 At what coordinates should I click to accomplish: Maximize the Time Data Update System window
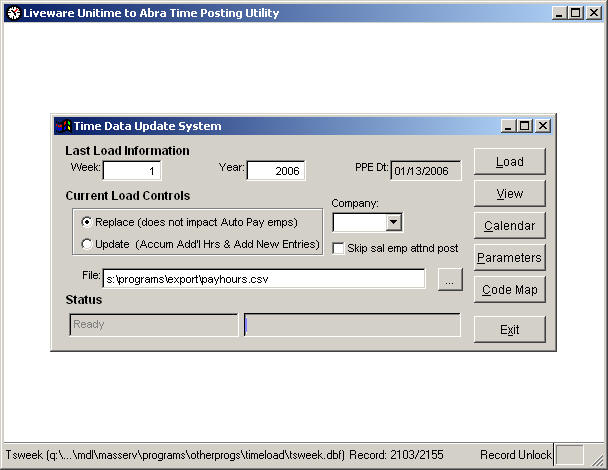click(x=525, y=126)
